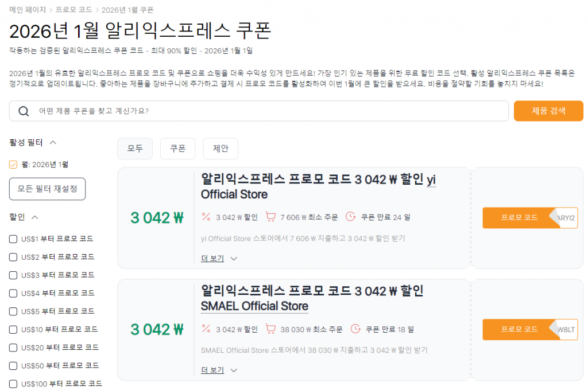This screenshot has width=588, height=390.
Task: Enable the US$1 부터 프로모 코드 checkbox
Action: pyautogui.click(x=12, y=238)
